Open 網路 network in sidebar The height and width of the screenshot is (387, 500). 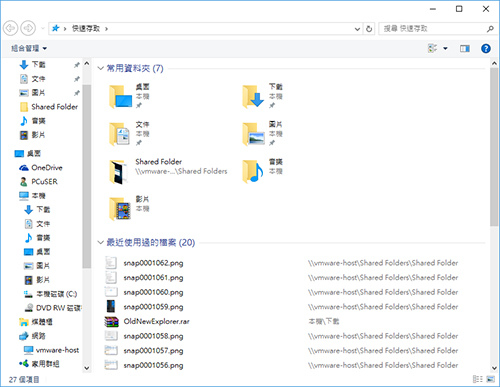click(x=32, y=336)
